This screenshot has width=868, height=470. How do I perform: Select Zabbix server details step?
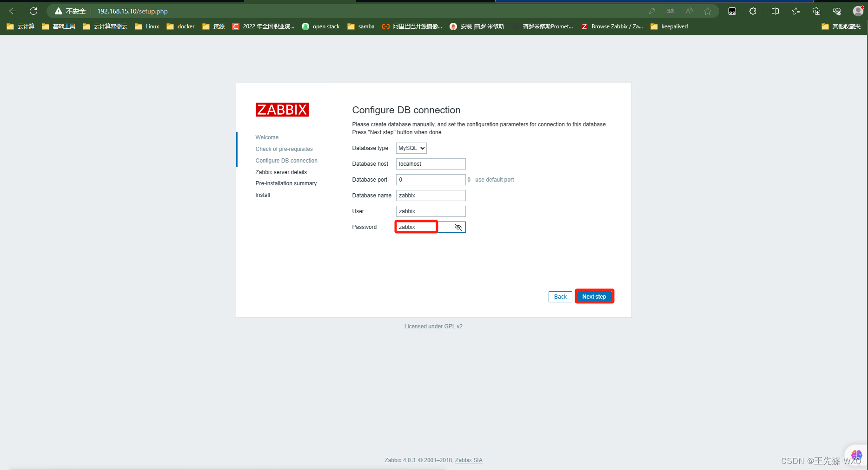(281, 172)
